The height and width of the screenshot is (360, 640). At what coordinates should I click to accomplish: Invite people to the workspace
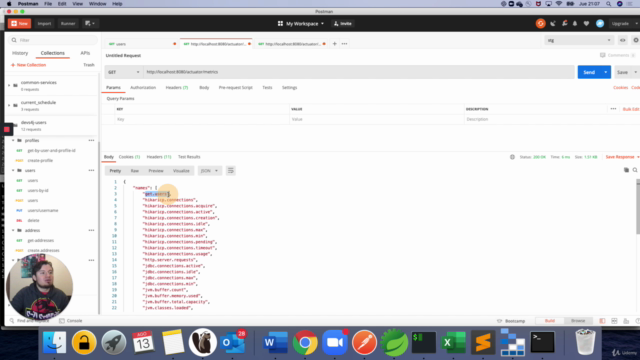[x=342, y=24]
